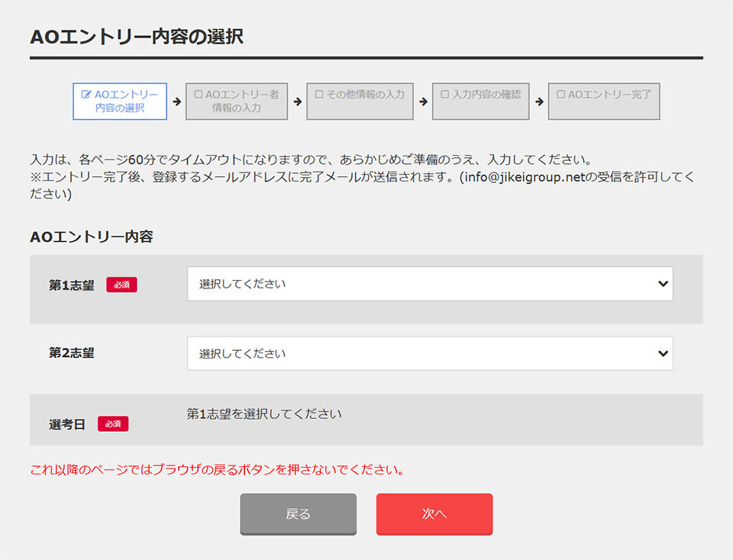Click the edit pencil icon in the active step
The image size is (733, 560).
click(86, 95)
